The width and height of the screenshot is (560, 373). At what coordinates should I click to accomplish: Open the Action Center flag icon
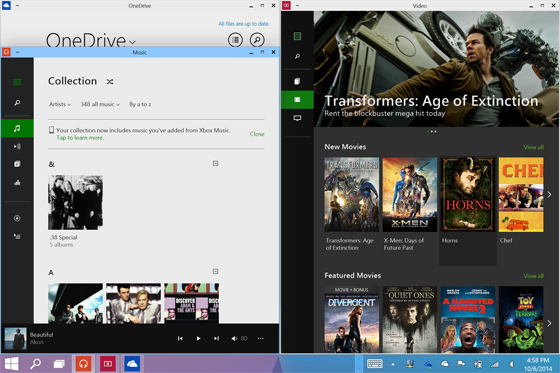461,364
